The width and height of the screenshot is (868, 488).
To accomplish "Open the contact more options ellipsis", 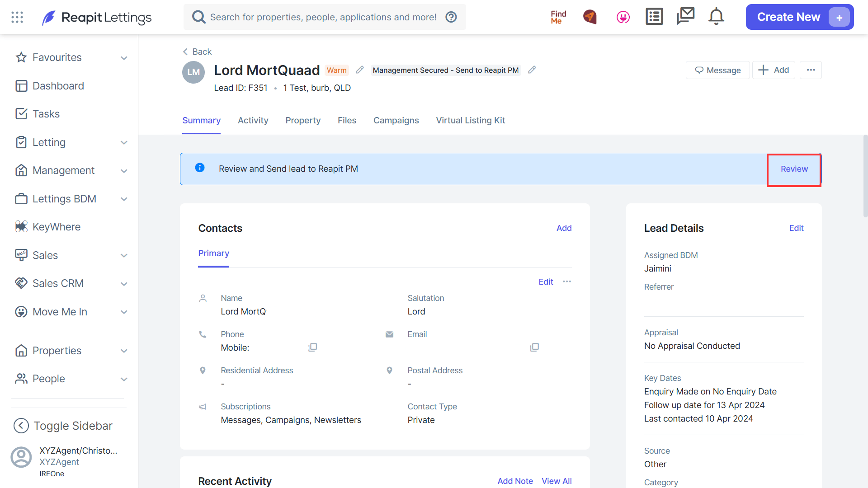I will pyautogui.click(x=567, y=282).
